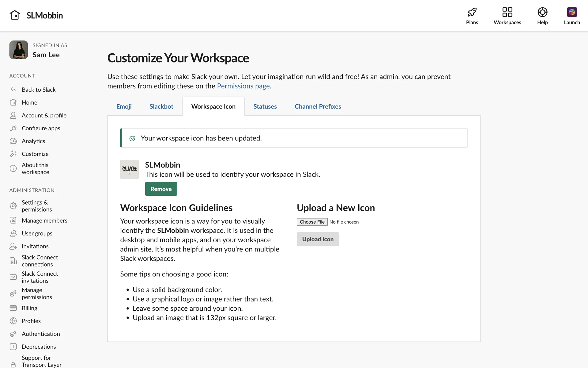Launch Slack via the Slack logo icon
Viewport: 588px width, 368px height.
coord(571,12)
